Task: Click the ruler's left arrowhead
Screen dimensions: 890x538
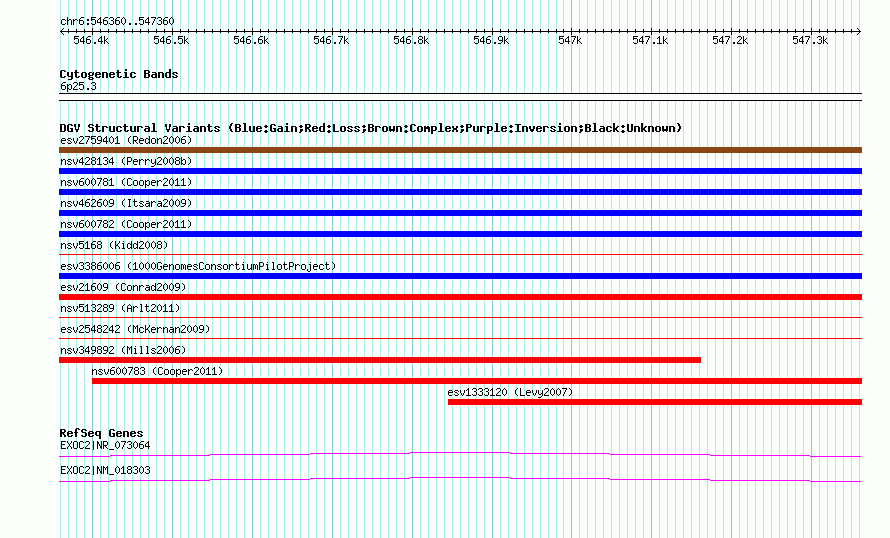Action: click(62, 31)
